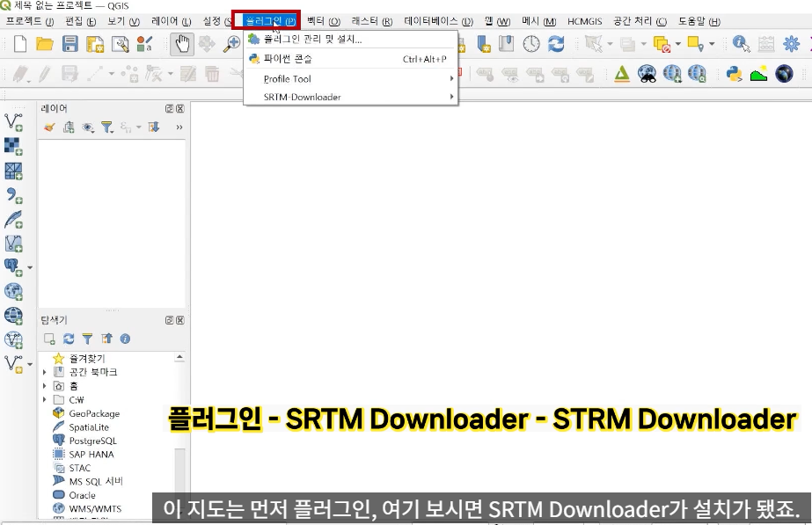Refresh the browser (탐색기) panel

[x=69, y=339]
